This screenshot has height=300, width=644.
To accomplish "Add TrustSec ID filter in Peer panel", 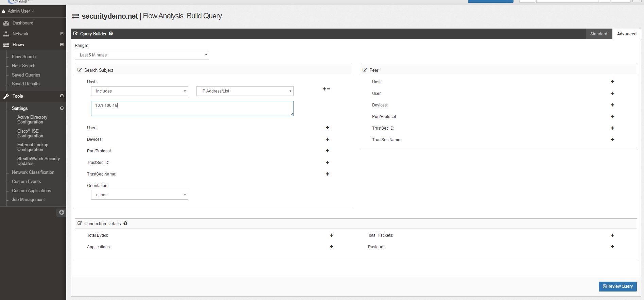I will (612, 128).
